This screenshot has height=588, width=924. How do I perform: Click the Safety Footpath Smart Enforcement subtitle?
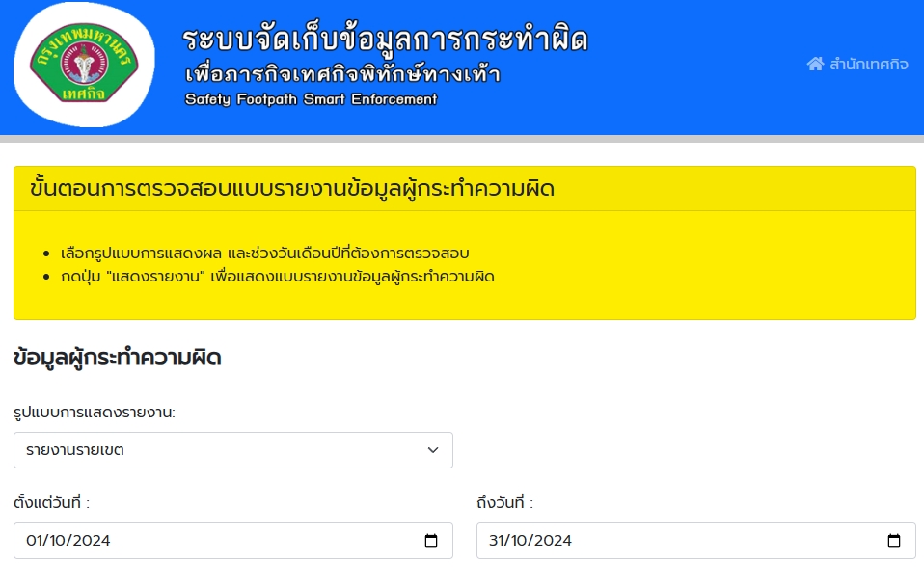311,99
